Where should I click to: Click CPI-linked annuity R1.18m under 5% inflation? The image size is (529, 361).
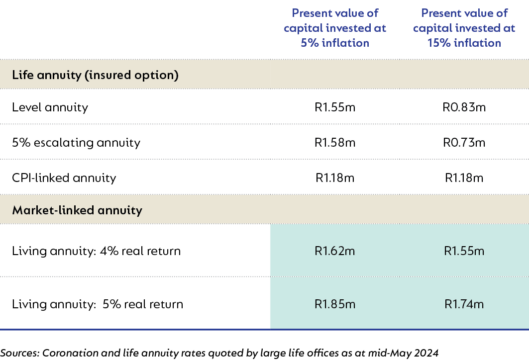(x=335, y=178)
